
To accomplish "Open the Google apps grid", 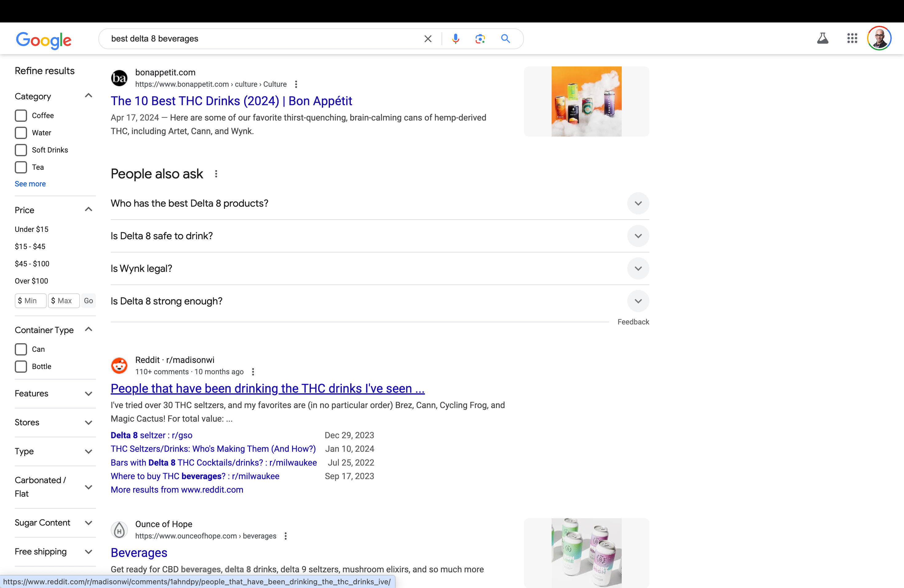I will tap(852, 38).
